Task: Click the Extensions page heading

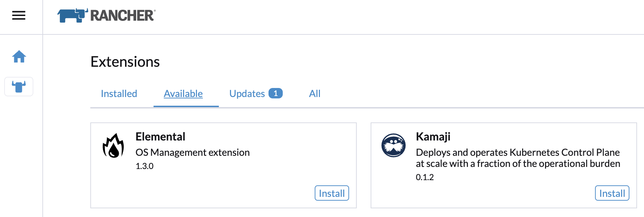Action: (x=125, y=62)
